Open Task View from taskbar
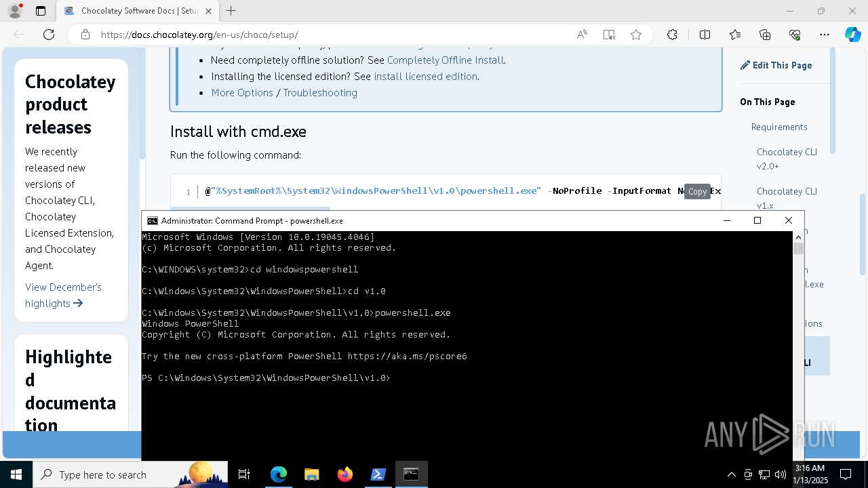Viewport: 868px width, 488px height. point(244,474)
